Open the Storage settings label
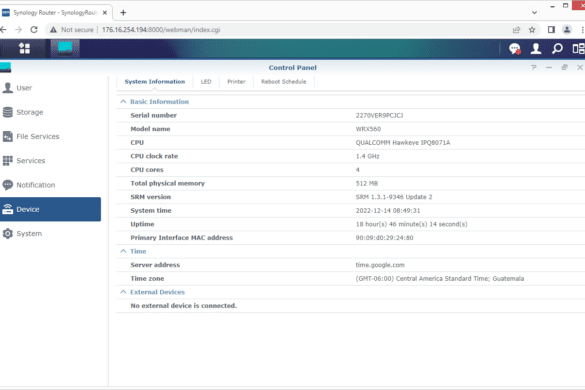 [29, 112]
